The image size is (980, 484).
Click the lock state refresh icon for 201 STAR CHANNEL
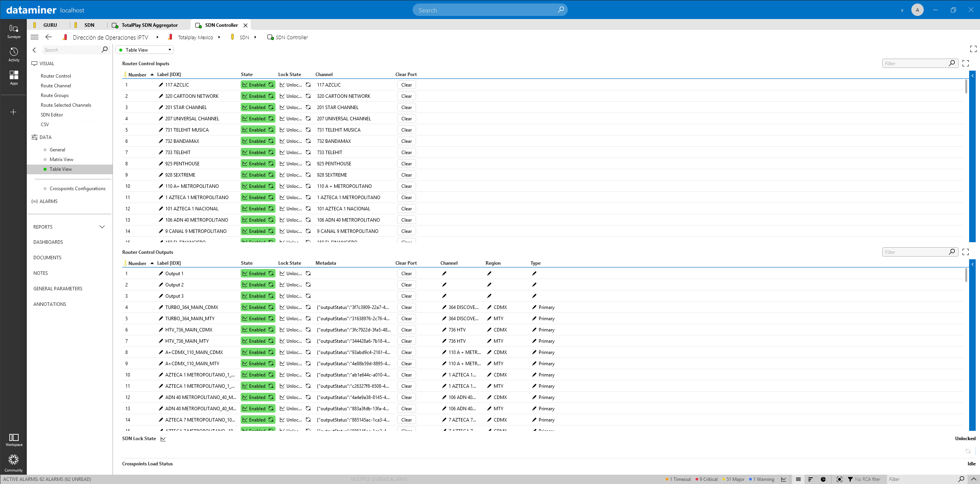click(308, 107)
